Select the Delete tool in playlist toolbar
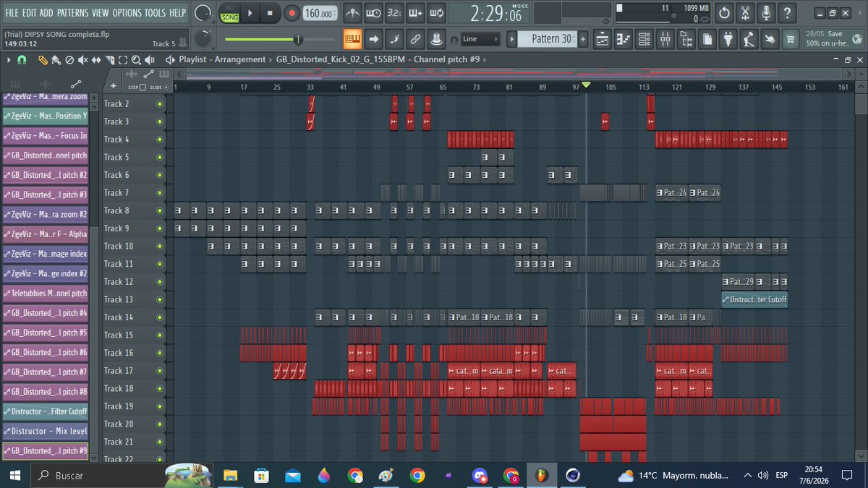868x488 pixels. pyautogui.click(x=69, y=60)
